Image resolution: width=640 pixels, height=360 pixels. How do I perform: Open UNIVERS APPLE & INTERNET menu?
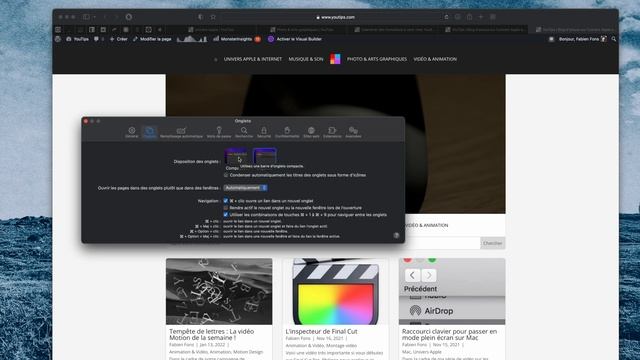coord(253,59)
